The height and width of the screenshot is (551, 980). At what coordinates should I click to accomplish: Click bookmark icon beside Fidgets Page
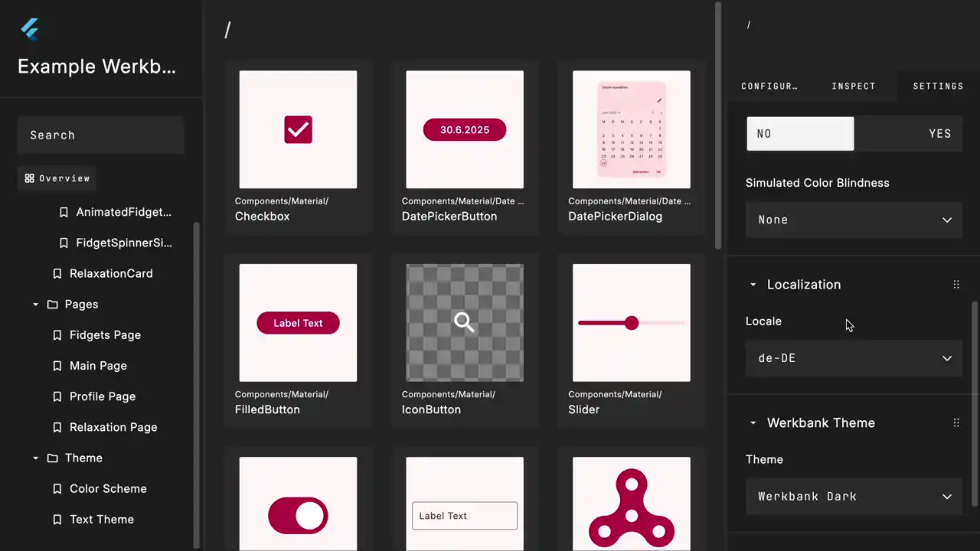pyautogui.click(x=57, y=335)
